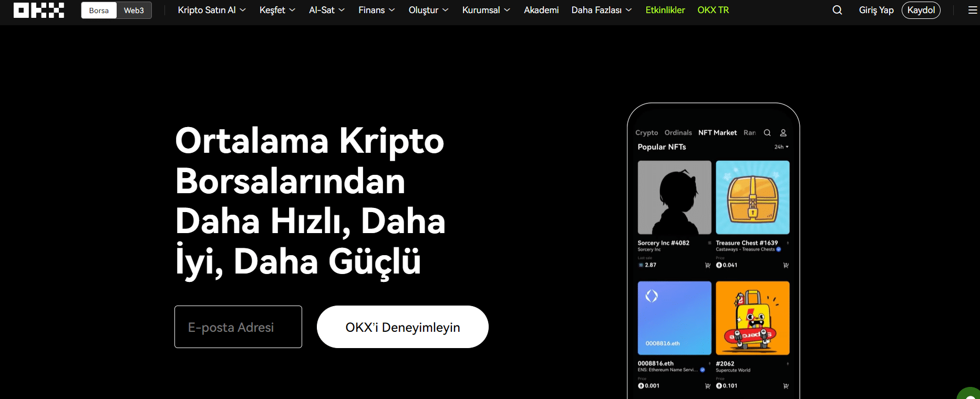Open the Finans dropdown
Screen dimensions: 980x399
[377, 10]
